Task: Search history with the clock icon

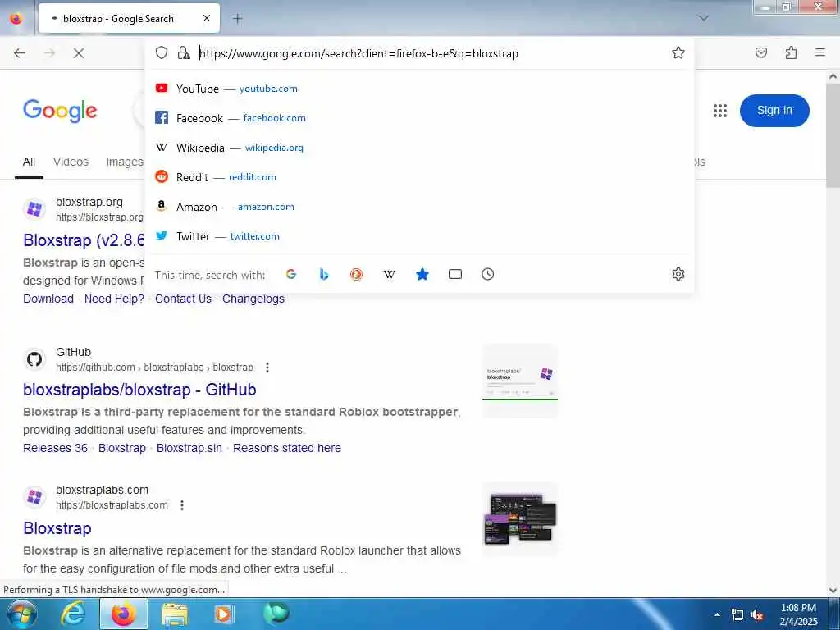Action: 487,274
